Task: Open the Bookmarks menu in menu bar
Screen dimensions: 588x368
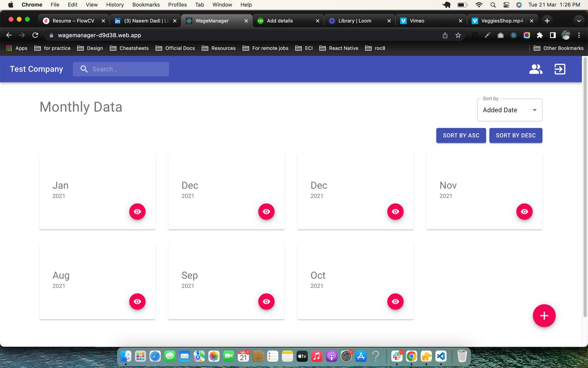Action: (x=146, y=5)
